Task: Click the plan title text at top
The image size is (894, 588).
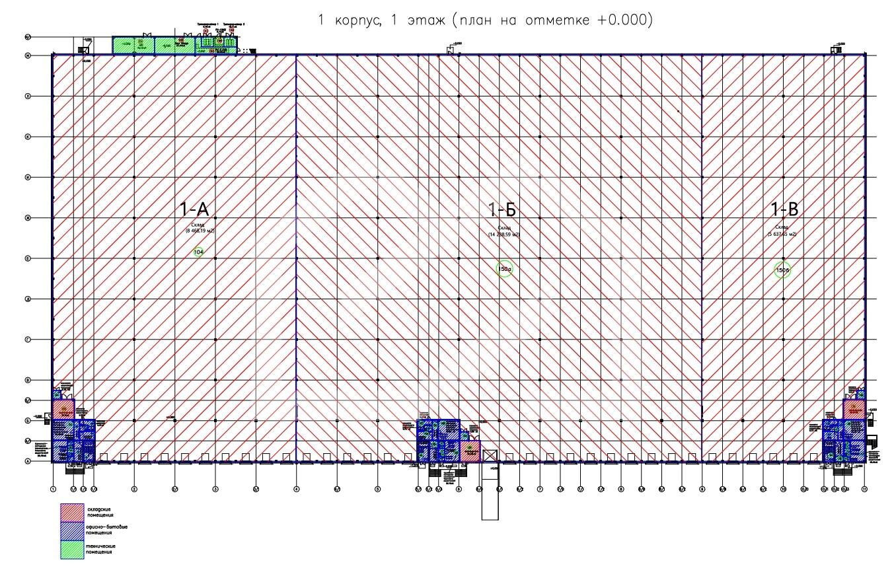Action: click(486, 20)
